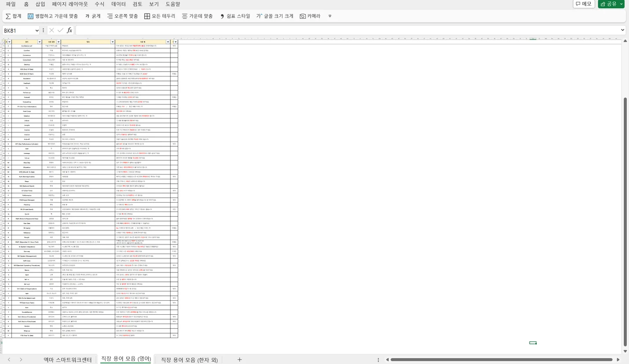Open filter dropdown on the term (용어) column header
629x364 pixels.
point(40,42)
